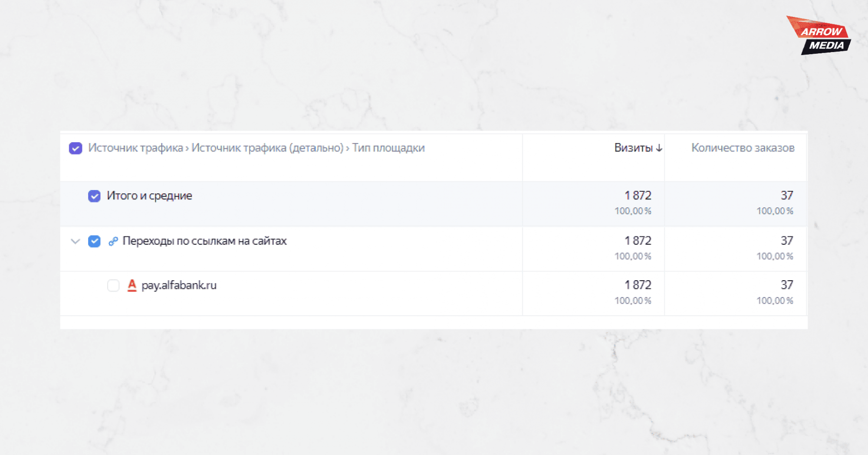
Task: Click the Количество заказов column header
Action: click(743, 148)
